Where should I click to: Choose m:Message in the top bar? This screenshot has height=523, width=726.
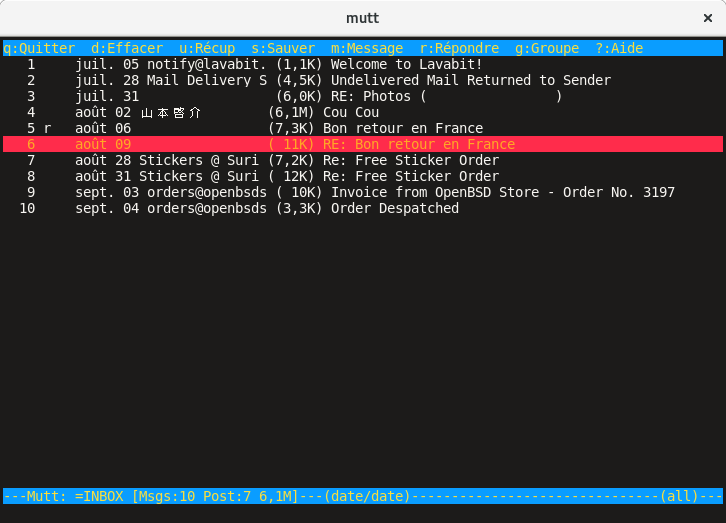[367, 48]
